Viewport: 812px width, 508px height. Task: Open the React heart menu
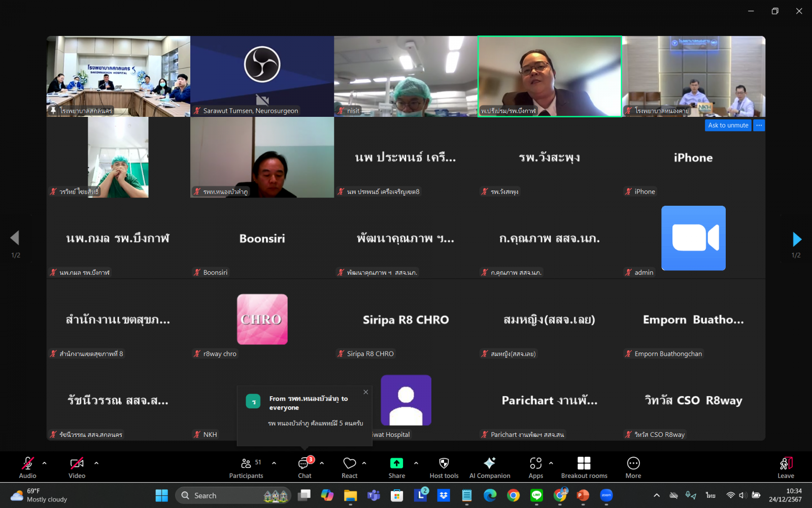pyautogui.click(x=349, y=467)
